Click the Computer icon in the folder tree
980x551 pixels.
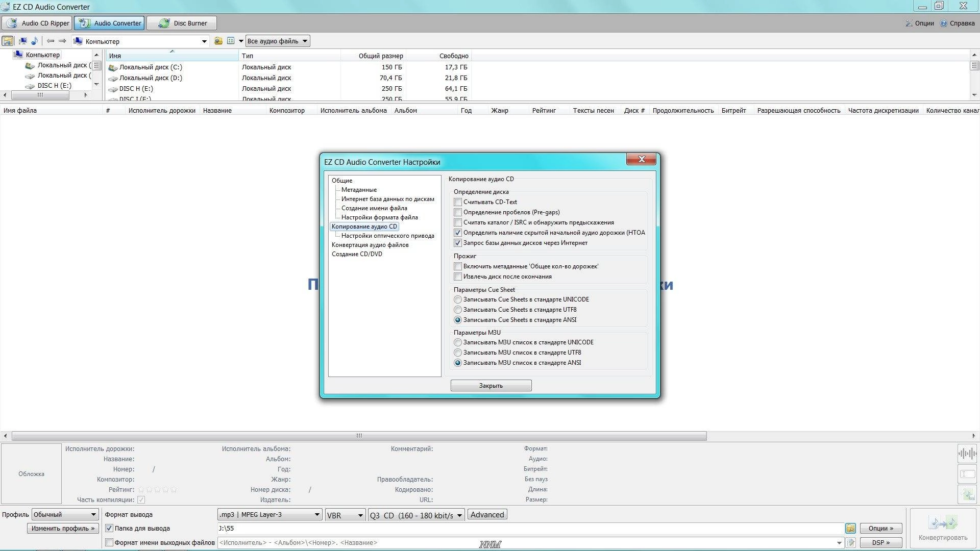tap(18, 55)
